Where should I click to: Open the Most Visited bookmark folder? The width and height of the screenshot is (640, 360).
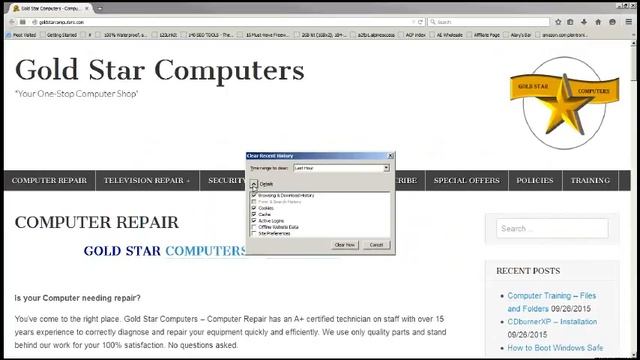(x=21, y=35)
